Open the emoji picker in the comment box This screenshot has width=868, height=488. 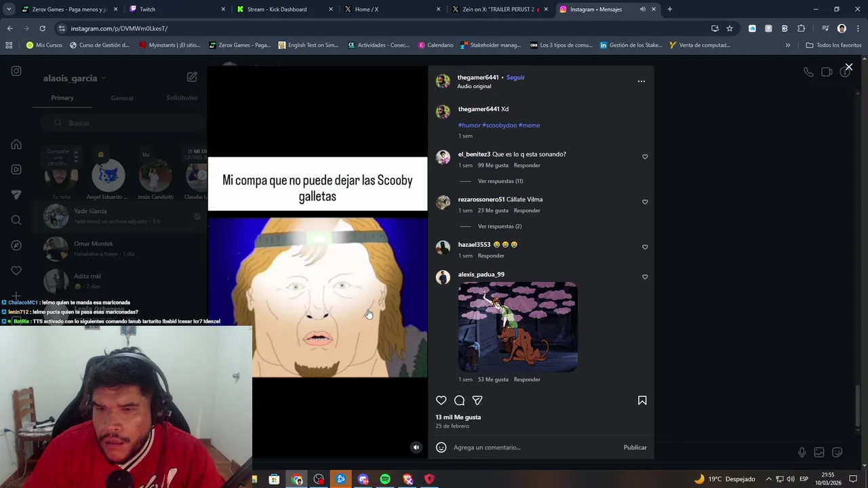click(441, 447)
